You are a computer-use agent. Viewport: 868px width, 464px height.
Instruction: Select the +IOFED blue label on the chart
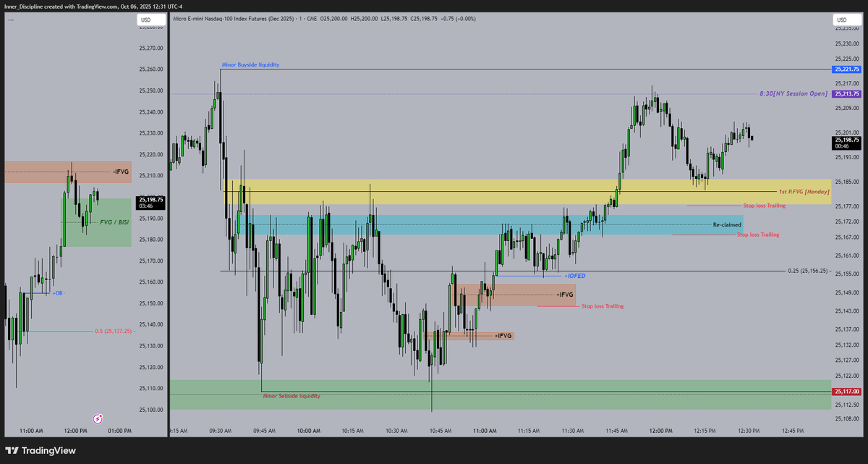click(x=575, y=275)
